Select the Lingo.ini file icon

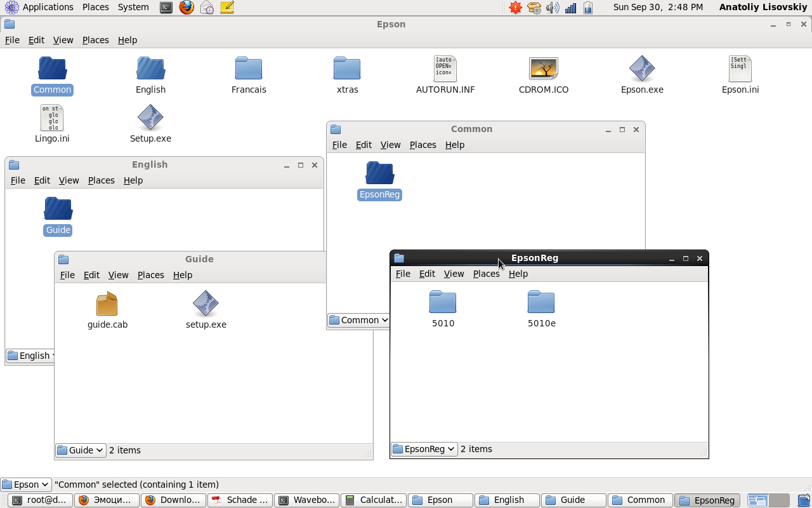[x=52, y=117]
